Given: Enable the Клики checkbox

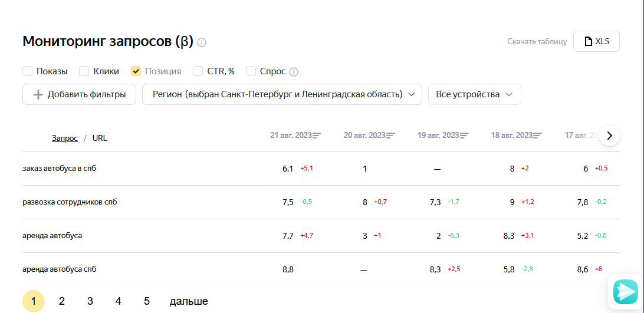Looking at the screenshot, I should [x=84, y=71].
